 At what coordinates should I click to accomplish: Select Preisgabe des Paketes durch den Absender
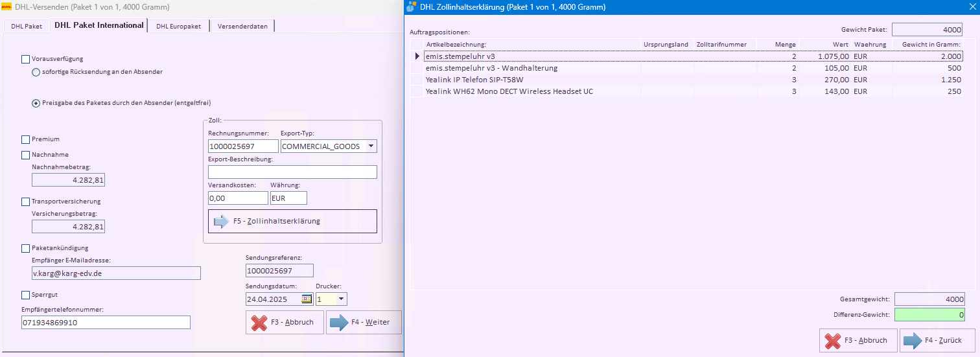click(x=36, y=103)
